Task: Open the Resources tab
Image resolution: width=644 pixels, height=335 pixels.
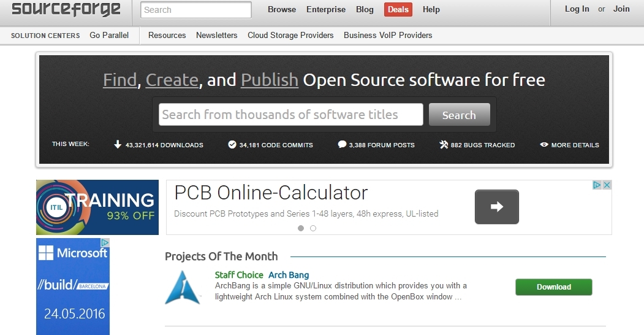Action: pyautogui.click(x=167, y=36)
